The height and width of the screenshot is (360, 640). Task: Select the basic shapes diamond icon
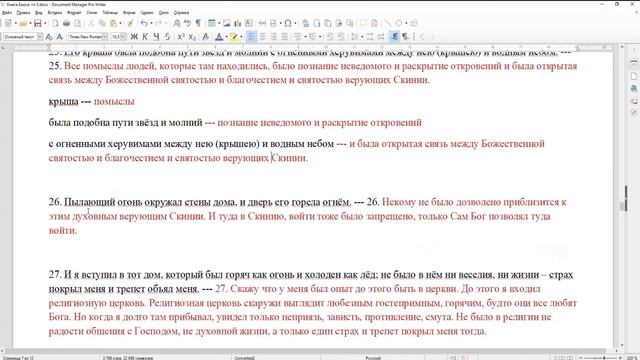[x=399, y=23]
